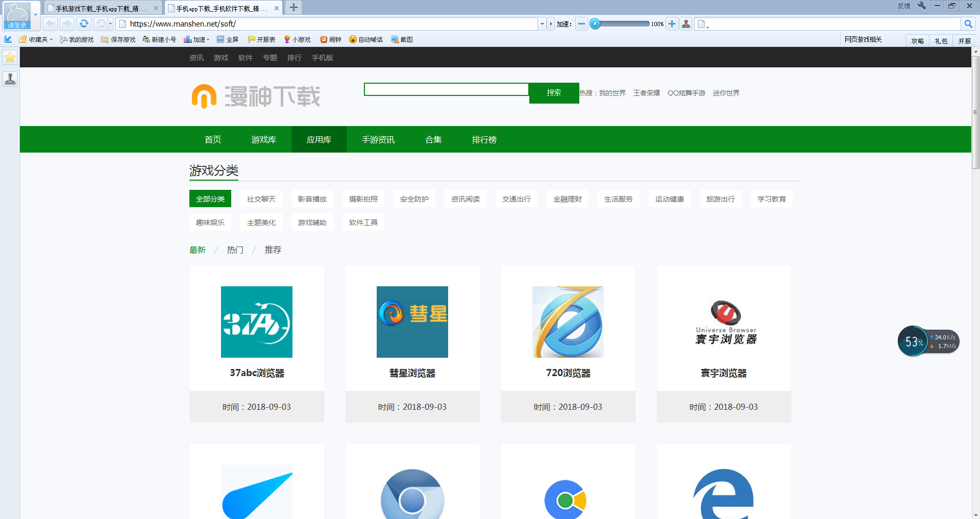Click the speed acceleration slider handle
The width and height of the screenshot is (980, 519).
point(595,23)
